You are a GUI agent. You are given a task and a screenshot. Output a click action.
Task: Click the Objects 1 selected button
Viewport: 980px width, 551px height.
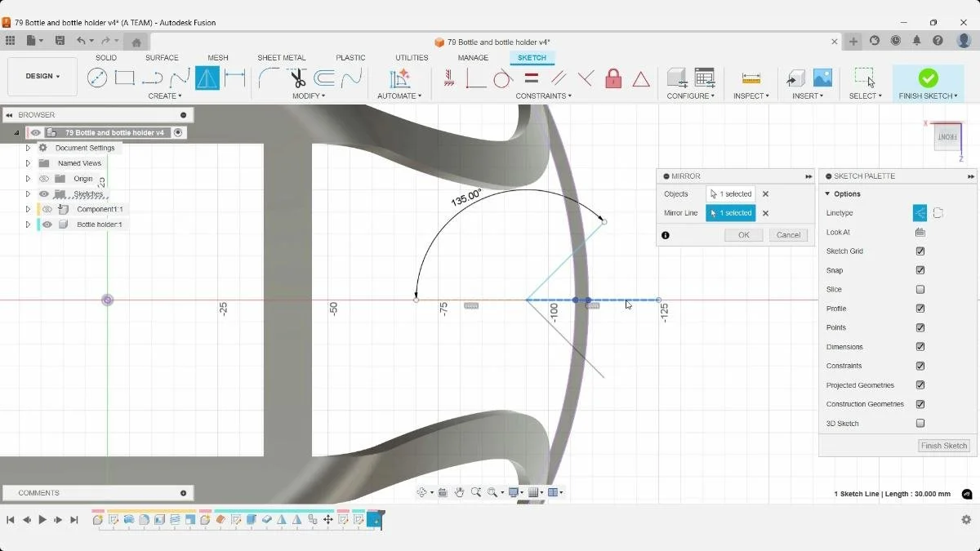coord(731,194)
